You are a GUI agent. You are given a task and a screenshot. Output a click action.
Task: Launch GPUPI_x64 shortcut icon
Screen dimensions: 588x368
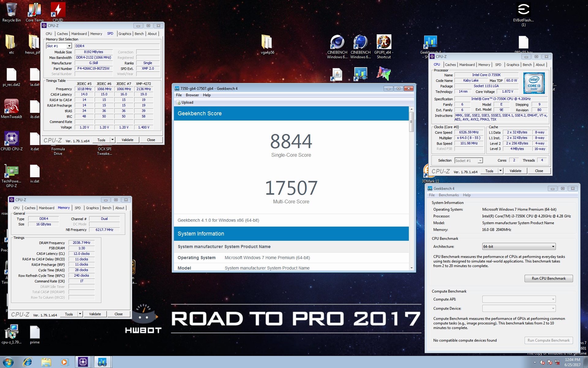pyautogui.click(x=384, y=47)
